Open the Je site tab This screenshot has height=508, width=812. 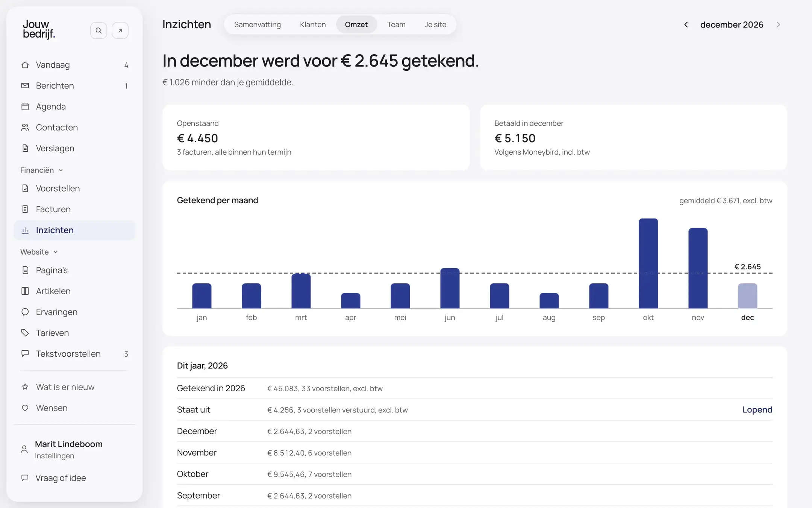(435, 24)
